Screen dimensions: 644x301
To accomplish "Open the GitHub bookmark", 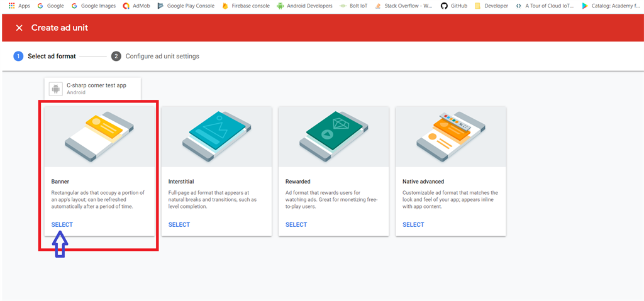I will pos(454,6).
